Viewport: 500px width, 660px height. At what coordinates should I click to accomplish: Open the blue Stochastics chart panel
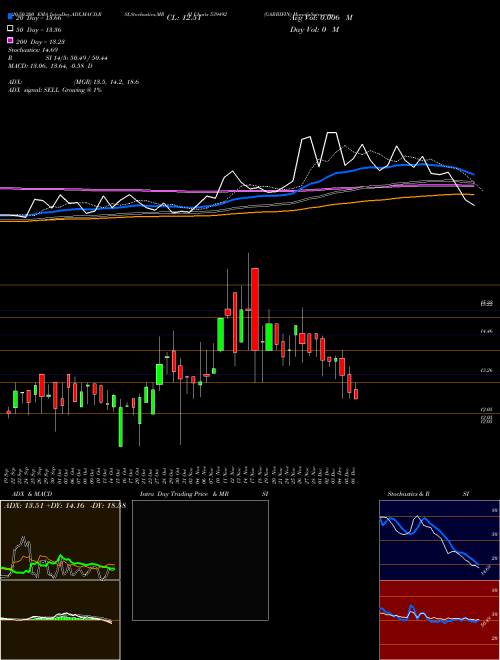tap(439, 540)
